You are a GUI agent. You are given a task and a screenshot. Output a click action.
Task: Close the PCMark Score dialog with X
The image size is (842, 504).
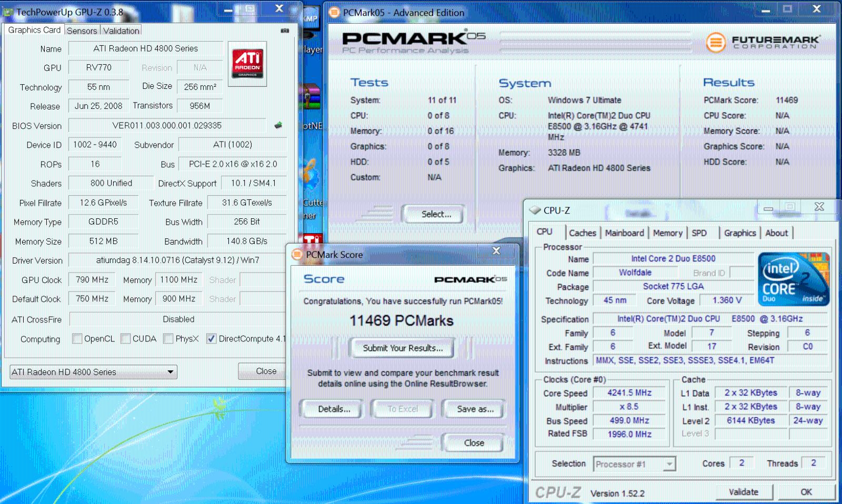[x=496, y=251]
